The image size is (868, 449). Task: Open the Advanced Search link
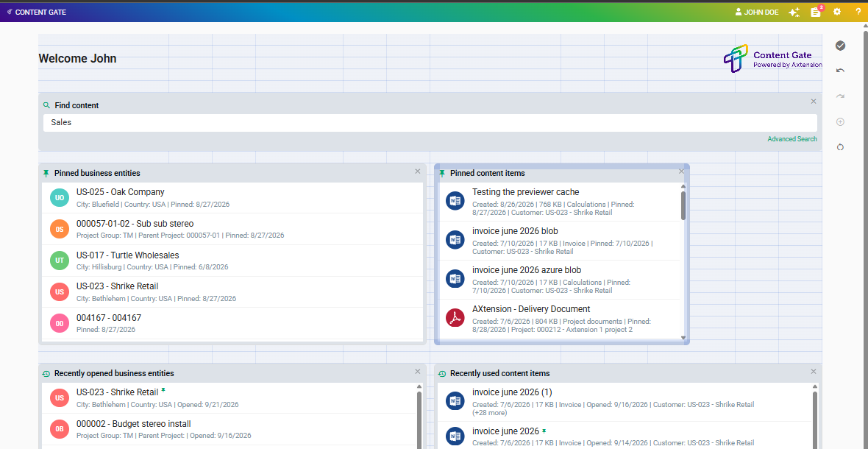pos(791,139)
